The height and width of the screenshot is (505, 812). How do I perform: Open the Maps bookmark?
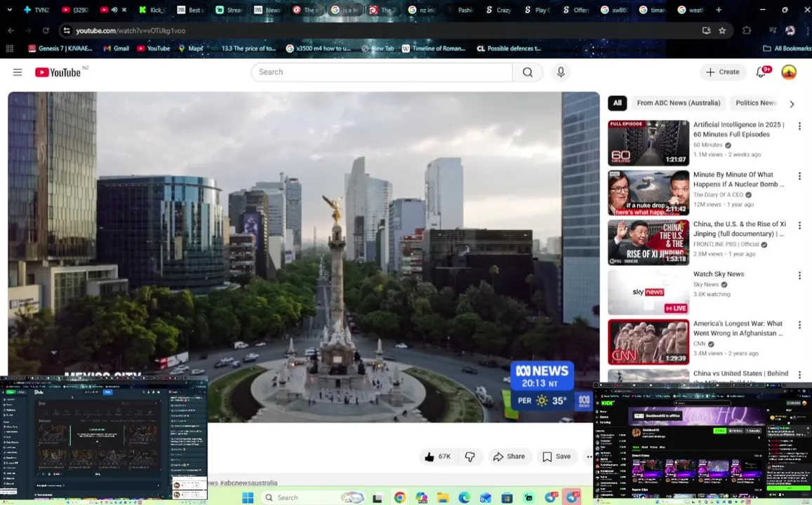[x=191, y=48]
